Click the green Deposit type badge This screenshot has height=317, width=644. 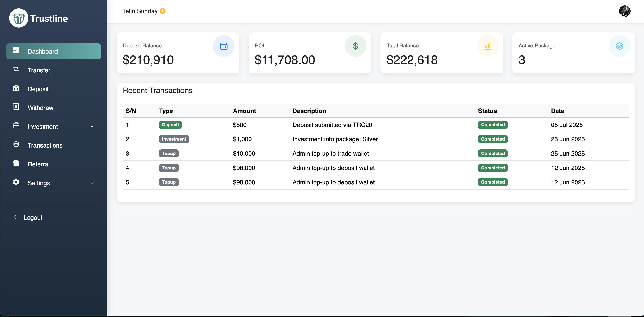coord(170,125)
